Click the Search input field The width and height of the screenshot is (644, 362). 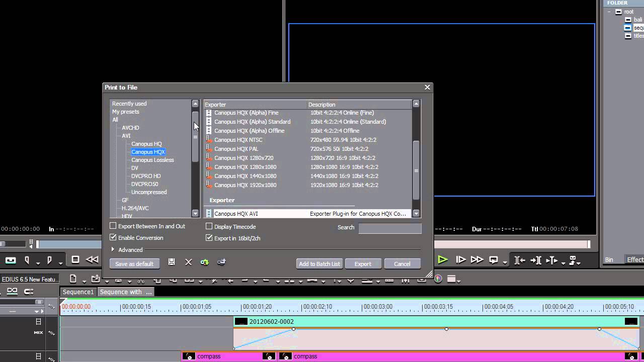coord(390,228)
